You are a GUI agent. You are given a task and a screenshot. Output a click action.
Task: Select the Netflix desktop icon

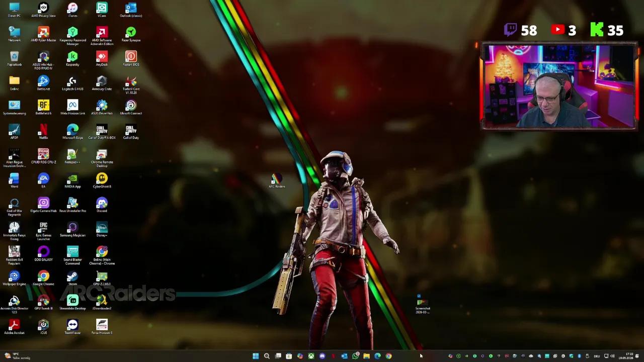(x=43, y=132)
